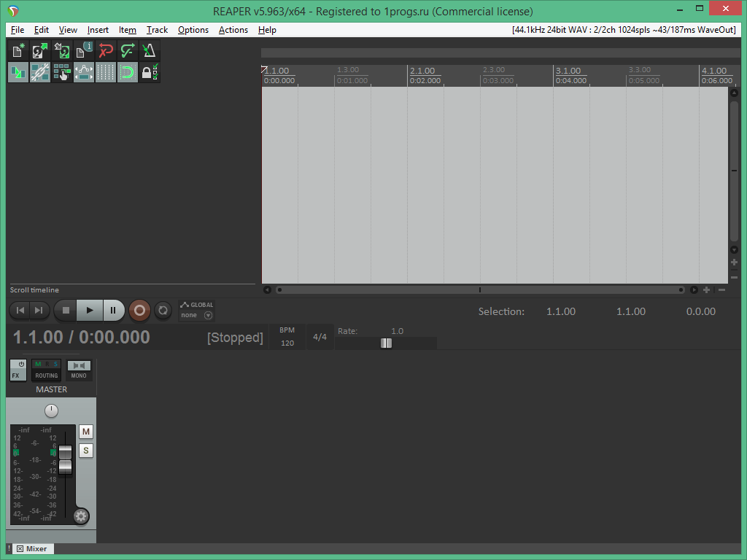Open the master track gear options menu
This screenshot has height=560, width=747.
81,516
